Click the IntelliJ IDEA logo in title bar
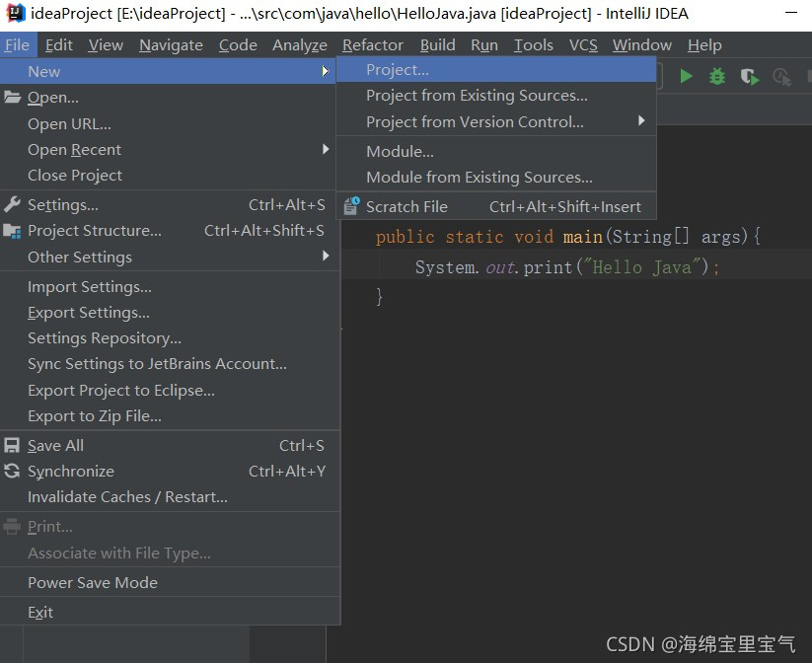Viewport: 812px width, 663px height. click(15, 13)
